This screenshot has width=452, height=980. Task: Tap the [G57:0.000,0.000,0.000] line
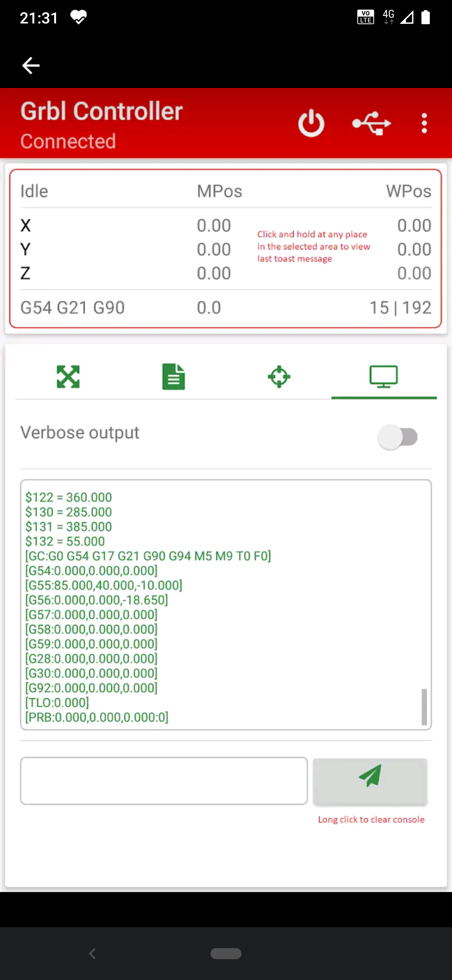coord(91,614)
